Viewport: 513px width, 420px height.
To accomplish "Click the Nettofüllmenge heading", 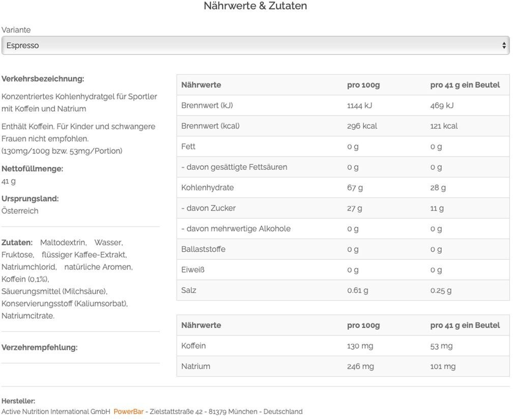I will pos(32,168).
